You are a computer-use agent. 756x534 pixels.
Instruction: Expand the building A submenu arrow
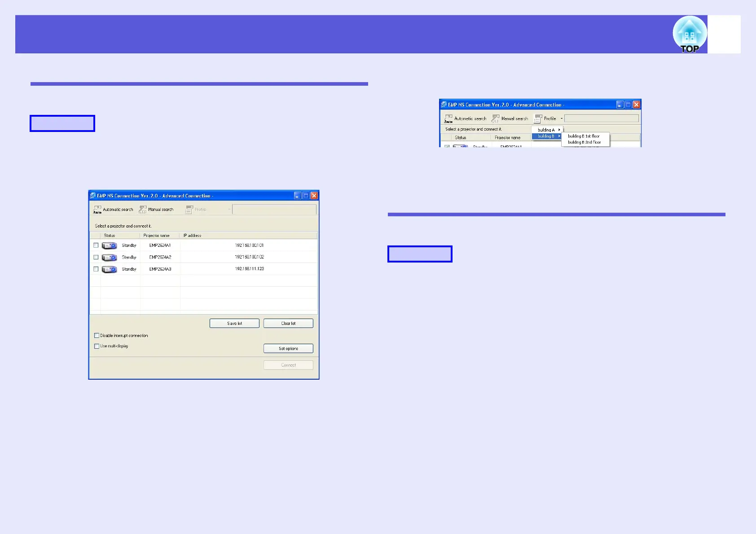pyautogui.click(x=559, y=130)
